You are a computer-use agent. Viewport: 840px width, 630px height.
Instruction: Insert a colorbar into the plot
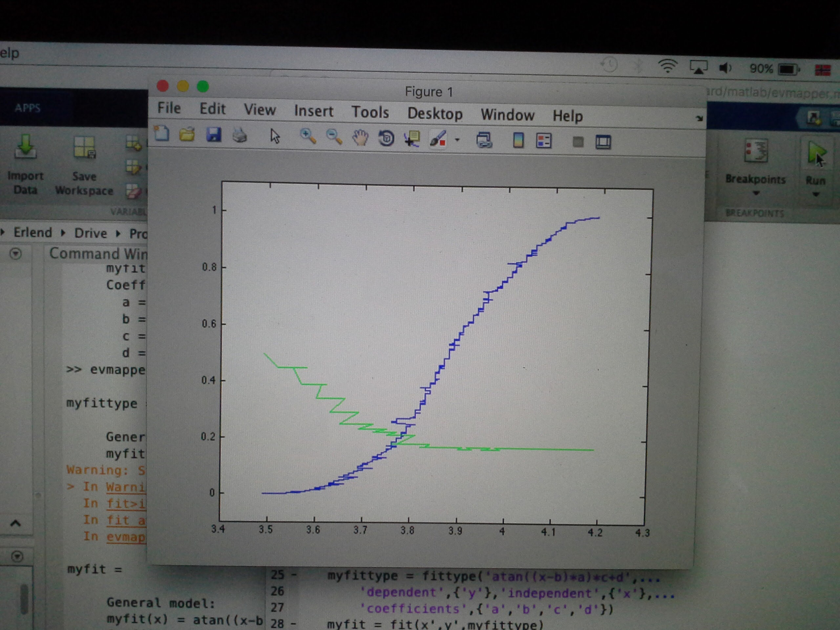coord(518,140)
